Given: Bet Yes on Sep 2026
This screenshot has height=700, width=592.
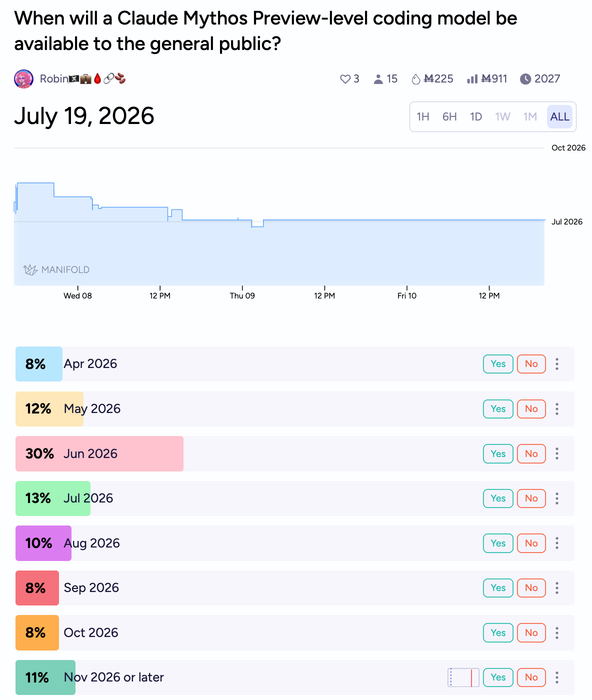Looking at the screenshot, I should 498,588.
